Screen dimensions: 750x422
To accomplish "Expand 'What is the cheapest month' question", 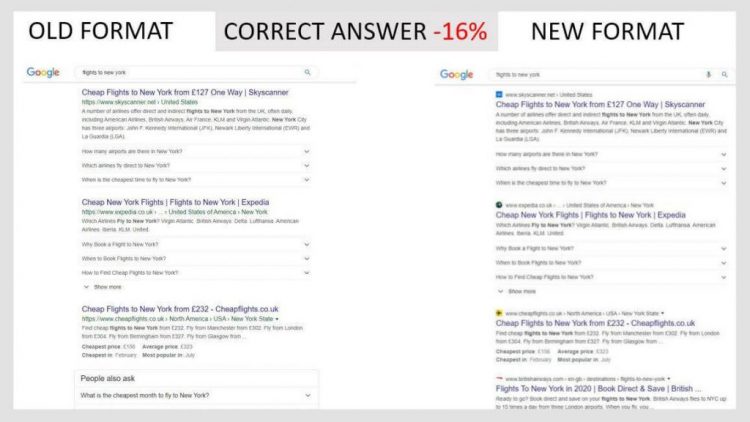I will pyautogui.click(x=196, y=395).
